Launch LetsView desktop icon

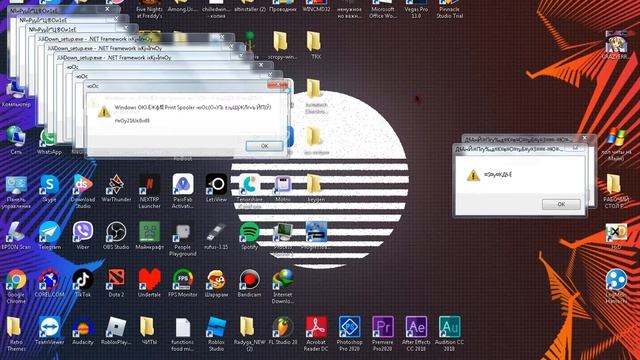pos(216,184)
